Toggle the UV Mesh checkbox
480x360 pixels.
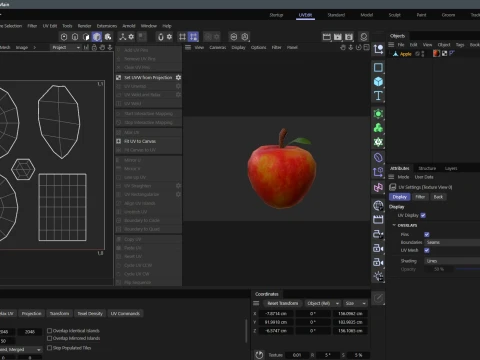[x=427, y=250]
